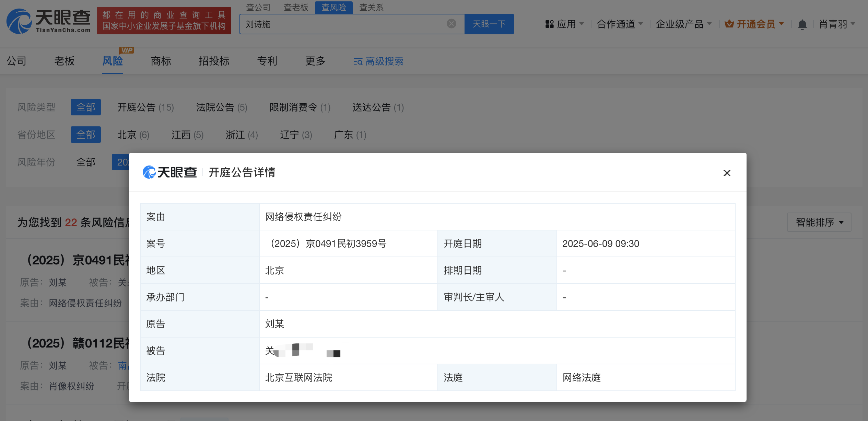868x421 pixels.
Task: Click the crown icon beside 开通会员
Action: tap(729, 24)
